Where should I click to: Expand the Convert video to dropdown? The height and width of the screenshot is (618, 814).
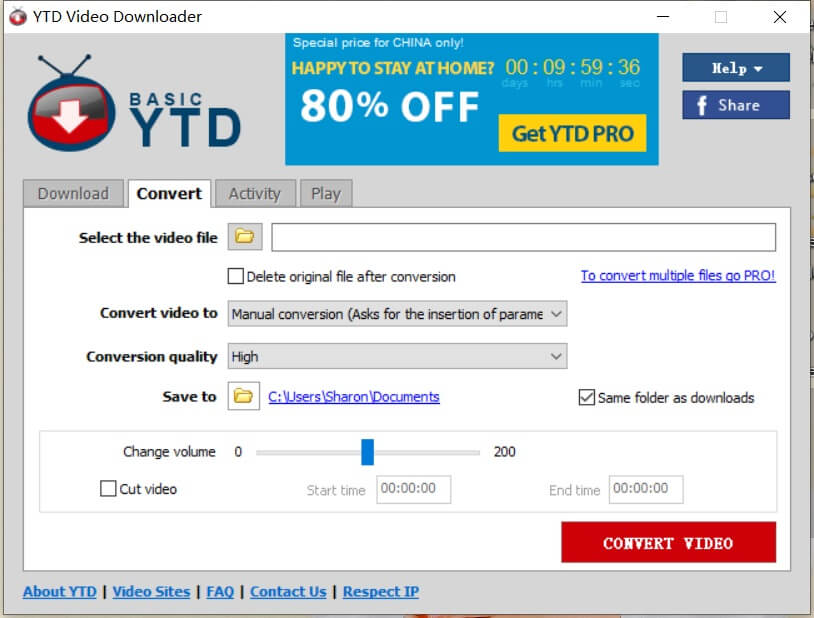pos(397,314)
